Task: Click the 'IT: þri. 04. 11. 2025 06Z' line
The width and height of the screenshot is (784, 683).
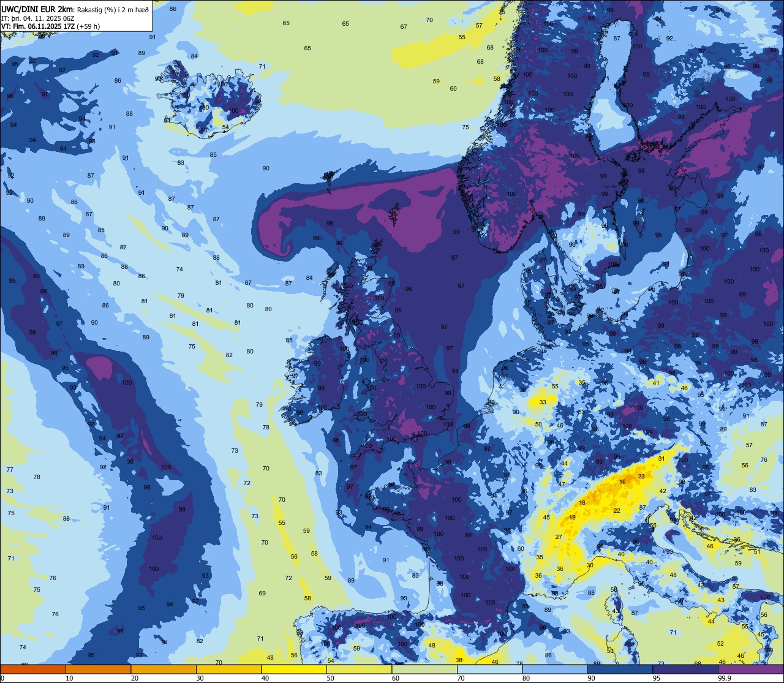Action: (x=37, y=18)
